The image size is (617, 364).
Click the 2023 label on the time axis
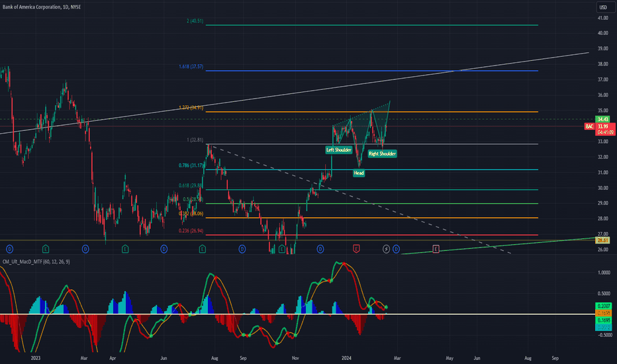point(35,358)
